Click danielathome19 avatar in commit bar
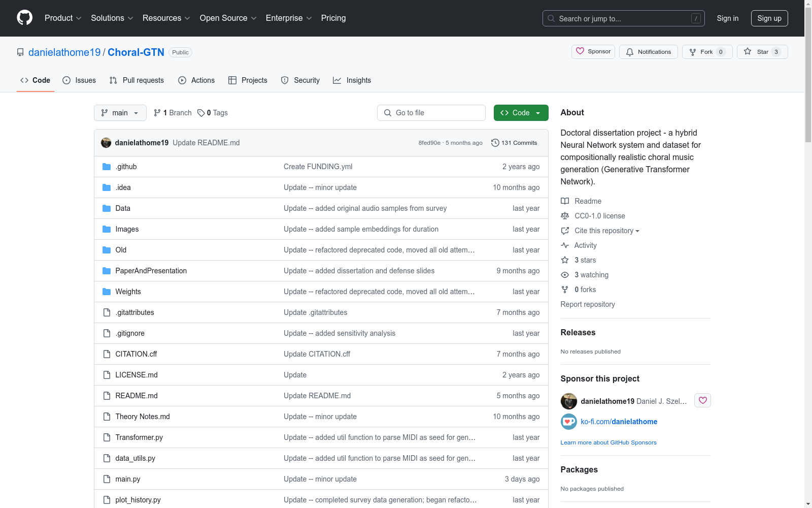 pos(106,143)
